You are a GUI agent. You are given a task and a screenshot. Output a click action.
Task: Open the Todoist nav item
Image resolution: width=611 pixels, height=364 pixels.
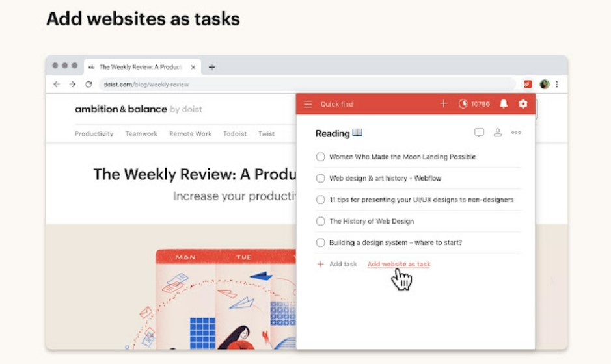[x=235, y=133]
